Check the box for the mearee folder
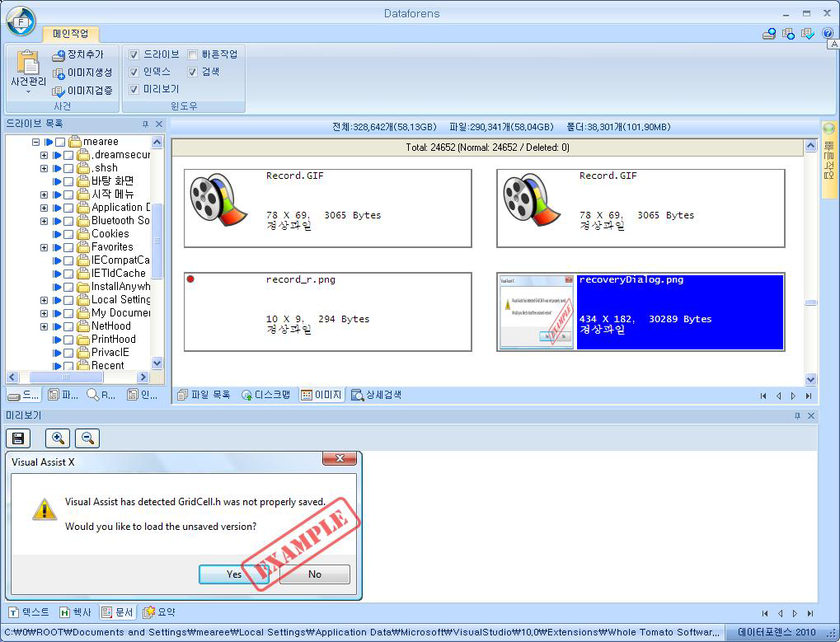Image resolution: width=840 pixels, height=642 pixels. point(60,142)
